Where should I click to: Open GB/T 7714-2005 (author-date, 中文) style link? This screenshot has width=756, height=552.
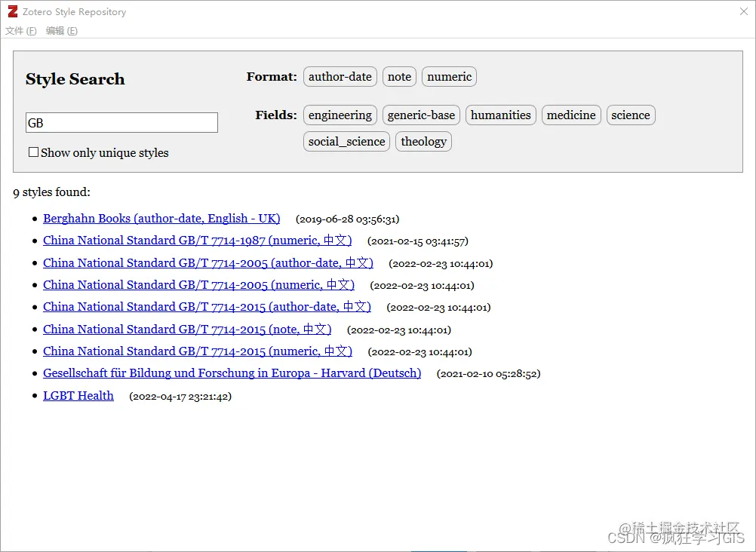pyautogui.click(x=208, y=262)
